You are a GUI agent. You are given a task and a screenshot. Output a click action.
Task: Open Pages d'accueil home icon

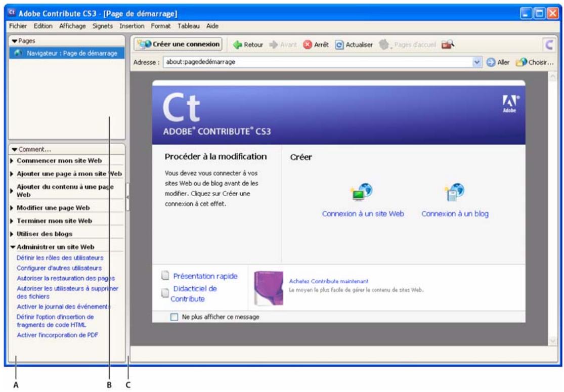point(384,45)
